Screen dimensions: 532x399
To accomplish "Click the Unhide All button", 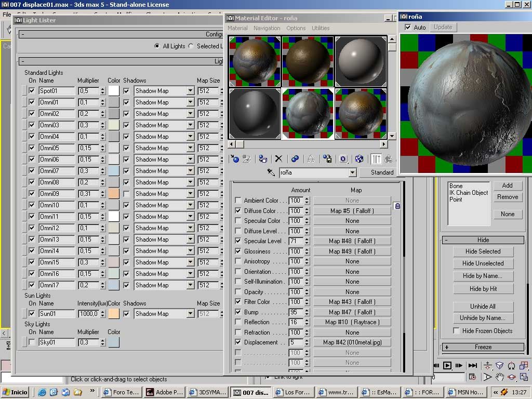I will pos(483,307).
